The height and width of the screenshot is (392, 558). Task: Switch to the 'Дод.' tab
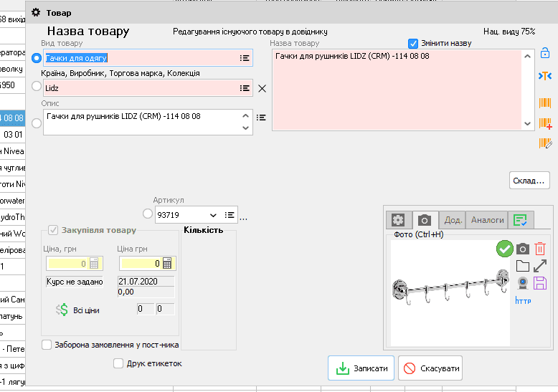(453, 220)
